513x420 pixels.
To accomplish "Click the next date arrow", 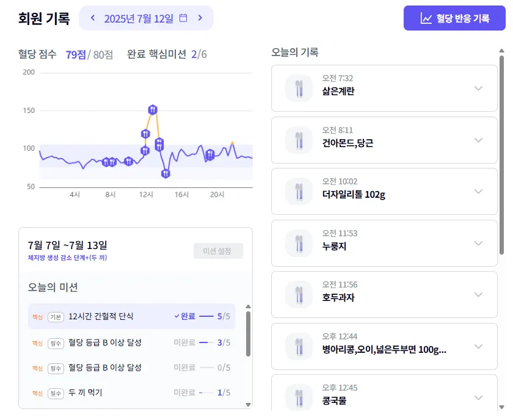I will pyautogui.click(x=200, y=18).
